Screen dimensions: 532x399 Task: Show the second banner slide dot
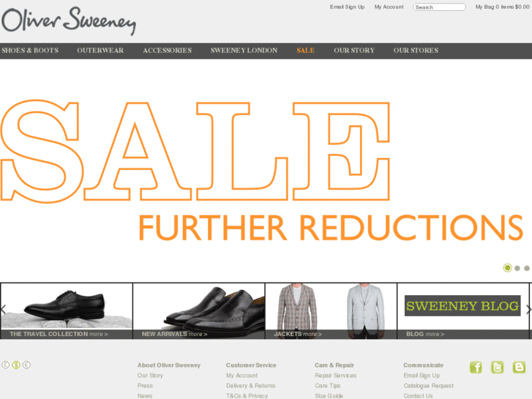click(517, 268)
